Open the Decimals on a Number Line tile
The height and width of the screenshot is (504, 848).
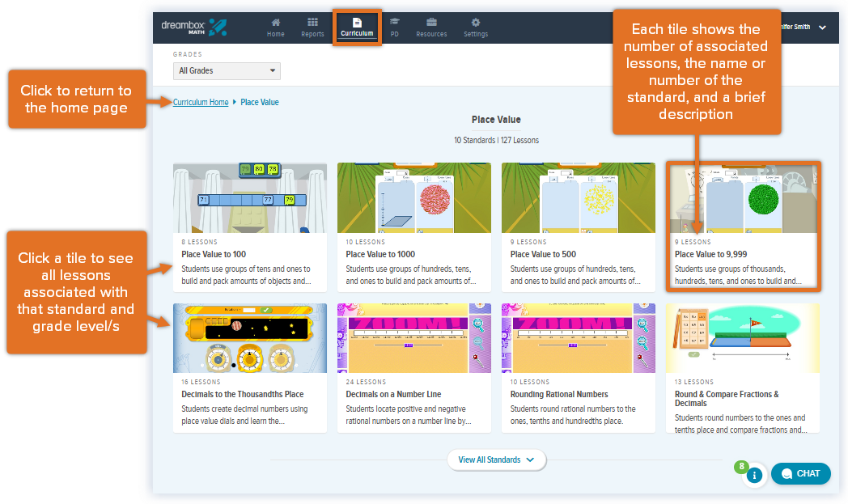(413, 368)
